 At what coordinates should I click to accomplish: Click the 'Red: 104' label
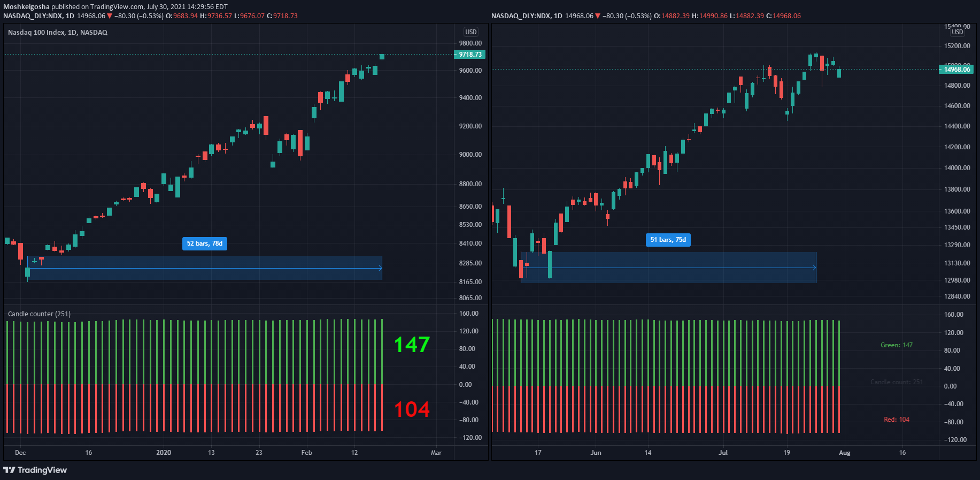tap(897, 420)
